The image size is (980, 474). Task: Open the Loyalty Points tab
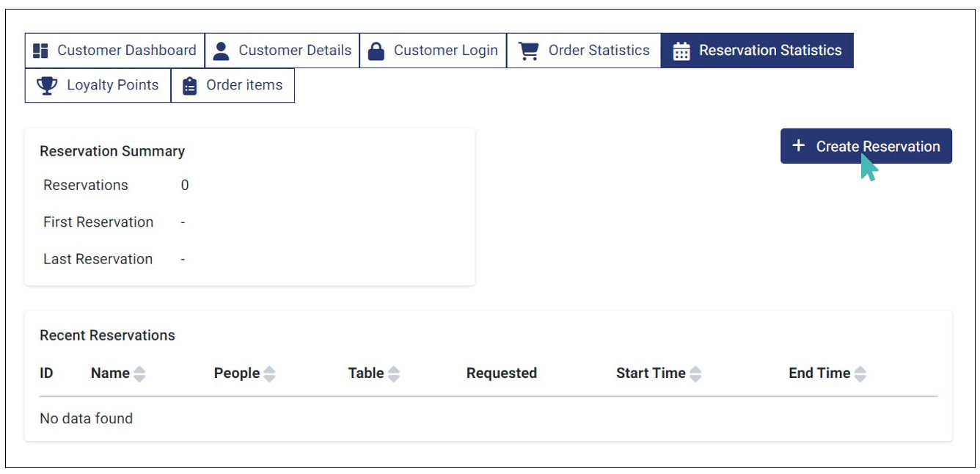pos(98,85)
